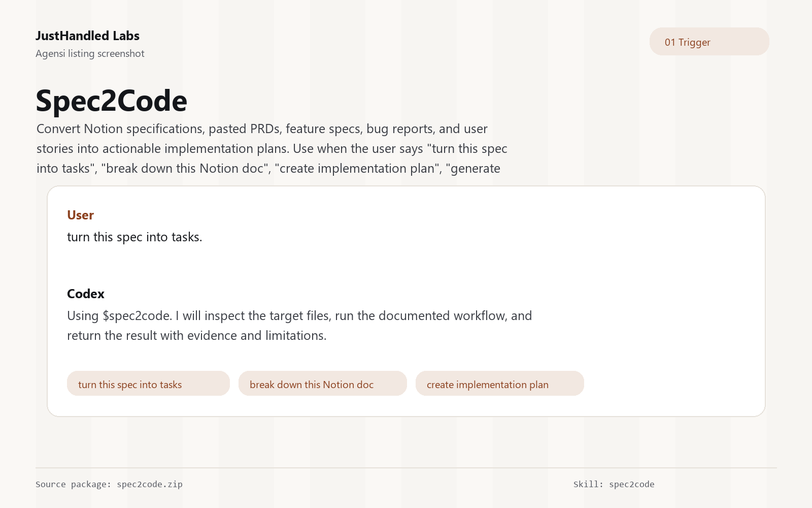Select 'turn this spec into tasks' chip
The width and height of the screenshot is (812, 508).
pyautogui.click(x=148, y=384)
